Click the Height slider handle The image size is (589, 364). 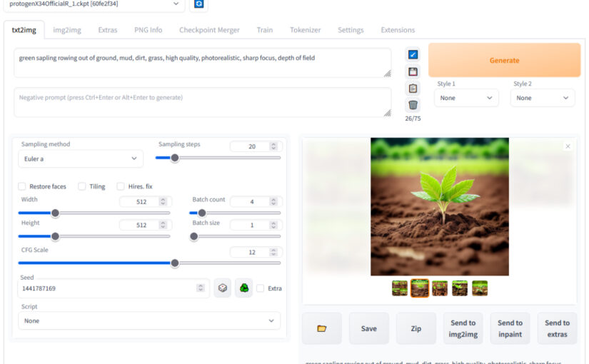click(x=55, y=237)
